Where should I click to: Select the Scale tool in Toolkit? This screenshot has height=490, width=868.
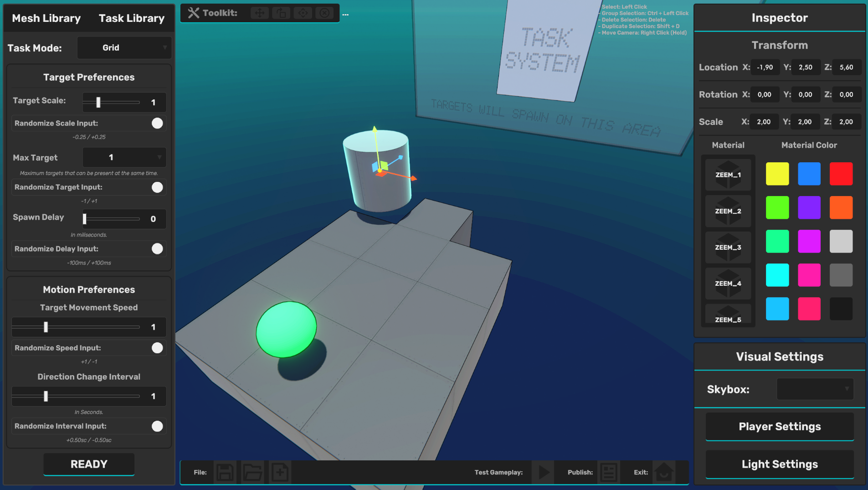tap(303, 13)
